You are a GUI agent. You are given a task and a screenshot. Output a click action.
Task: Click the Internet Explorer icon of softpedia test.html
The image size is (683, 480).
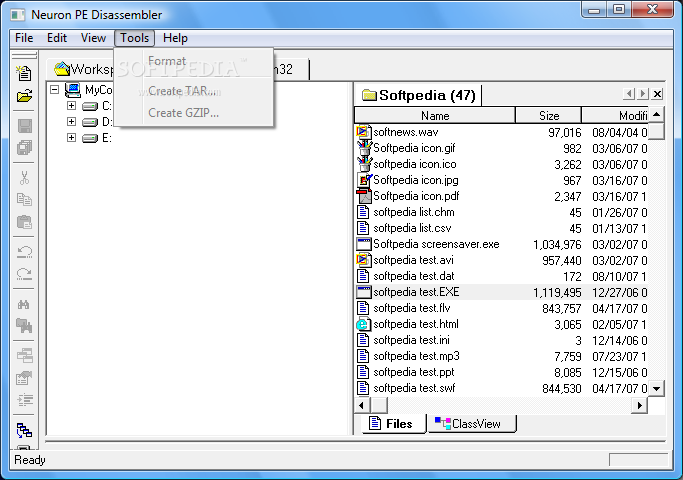click(363, 324)
